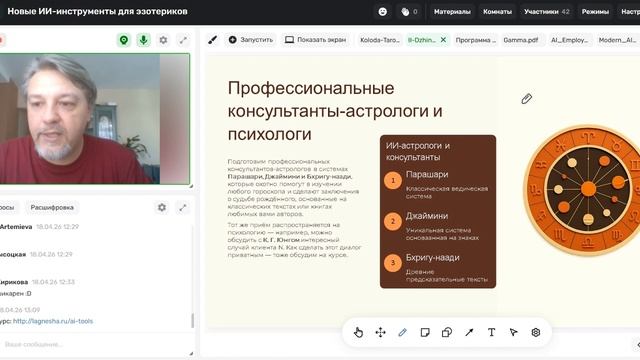Click the Artemieva chat message header
This screenshot has height=360, width=640.
(39, 227)
